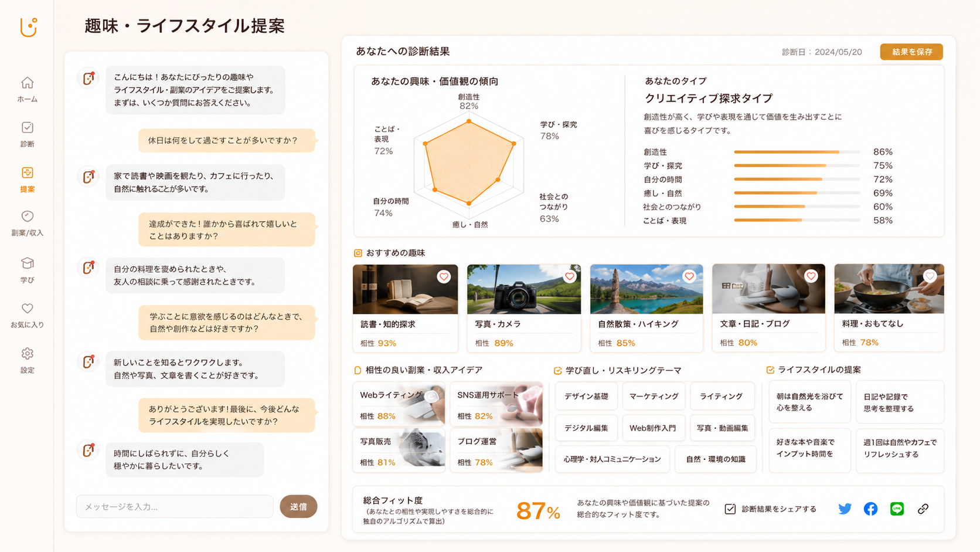
Task: Open the 写真販売 side-job card
Action: [399, 451]
